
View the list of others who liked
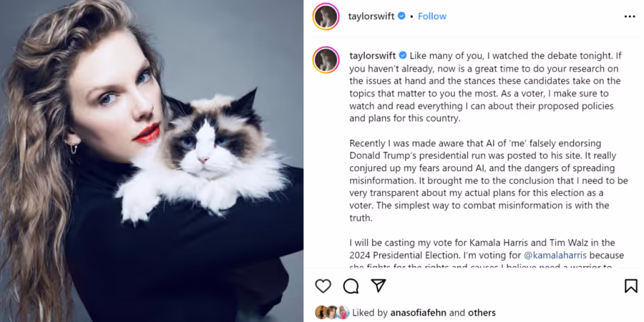[x=483, y=313]
